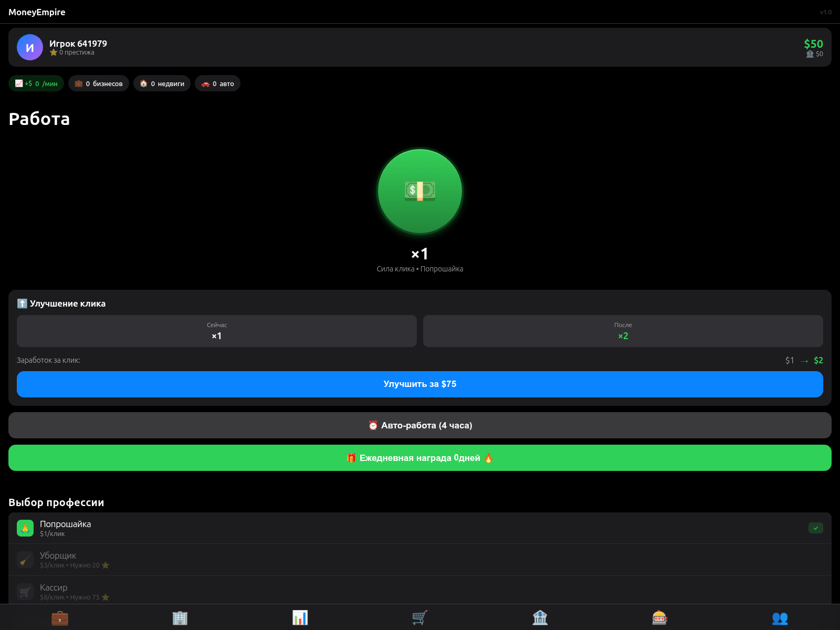
Task: Click the $50 cash balance
Action: coord(813,44)
